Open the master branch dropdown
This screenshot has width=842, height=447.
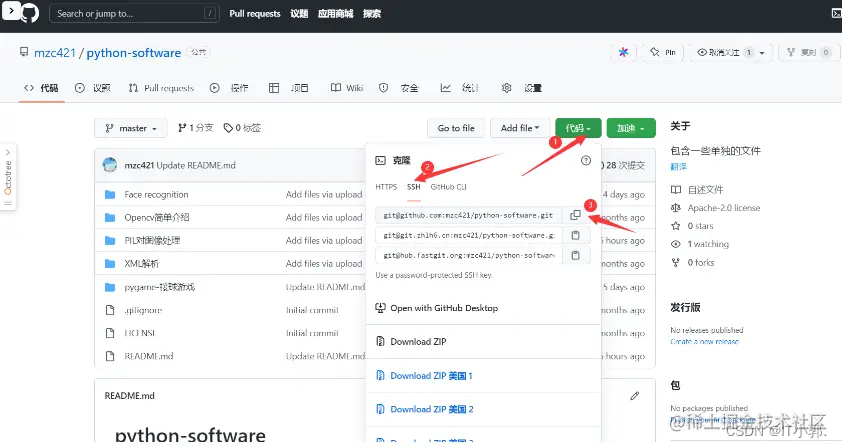click(x=131, y=128)
